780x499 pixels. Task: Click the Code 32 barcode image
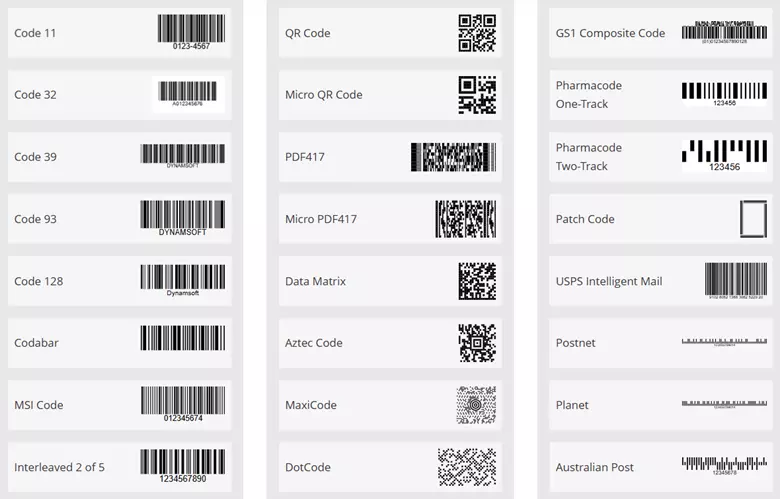tap(188, 94)
